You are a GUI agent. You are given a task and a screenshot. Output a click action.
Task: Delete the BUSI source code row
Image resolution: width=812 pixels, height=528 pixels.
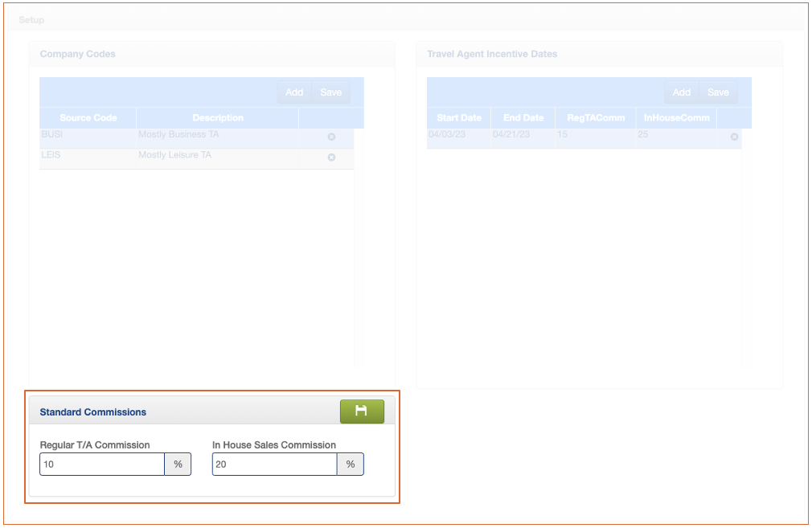[331, 137]
